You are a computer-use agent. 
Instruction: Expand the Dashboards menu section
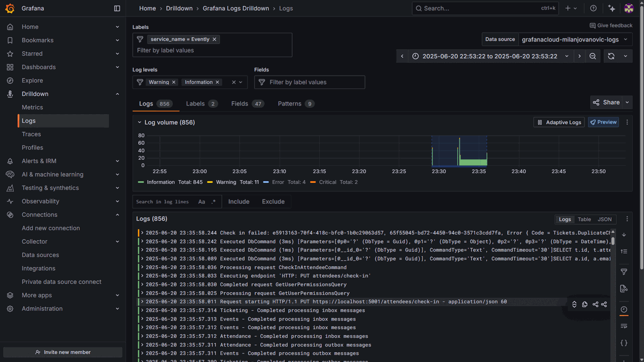coord(118,67)
